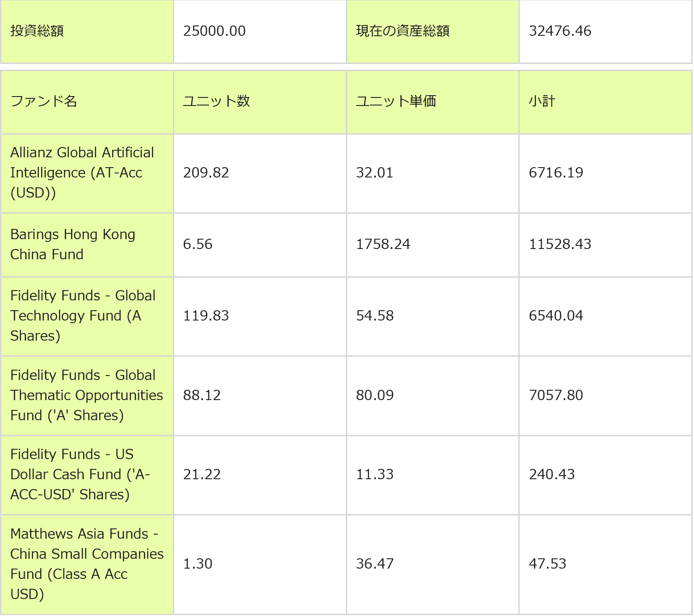Screen dimensions: 694x616
Task: Click the ユニット単価 column header
Action: [x=395, y=101]
